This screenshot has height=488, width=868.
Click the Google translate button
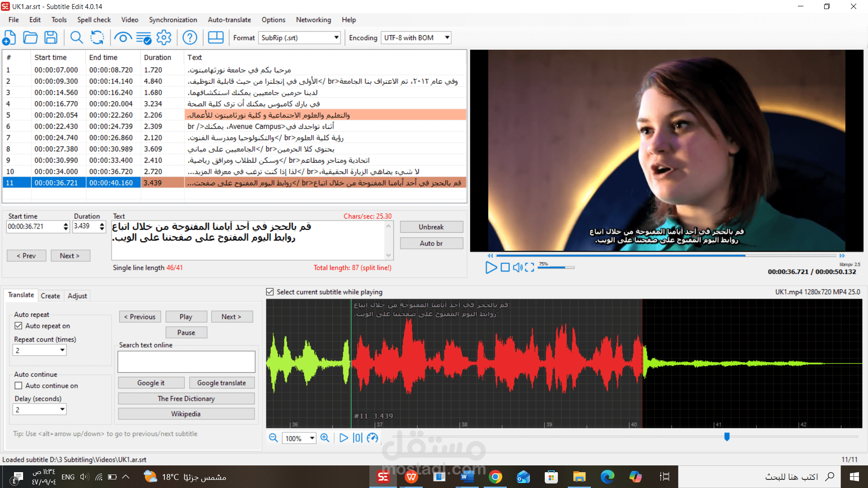[x=222, y=382]
